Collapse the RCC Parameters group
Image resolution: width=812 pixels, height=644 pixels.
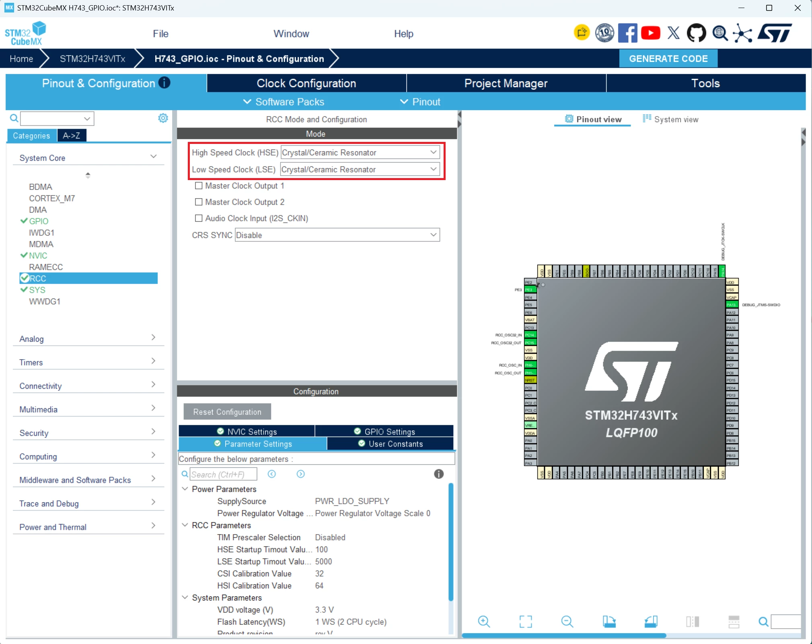click(x=185, y=525)
